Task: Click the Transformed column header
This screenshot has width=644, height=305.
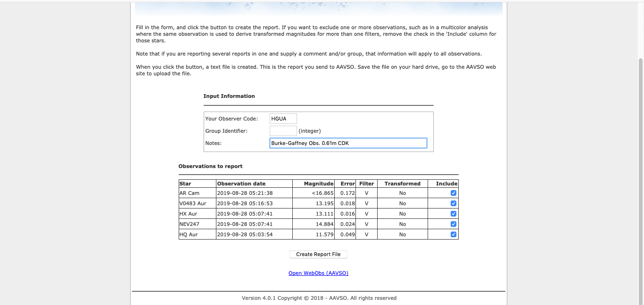Action: 402,184
